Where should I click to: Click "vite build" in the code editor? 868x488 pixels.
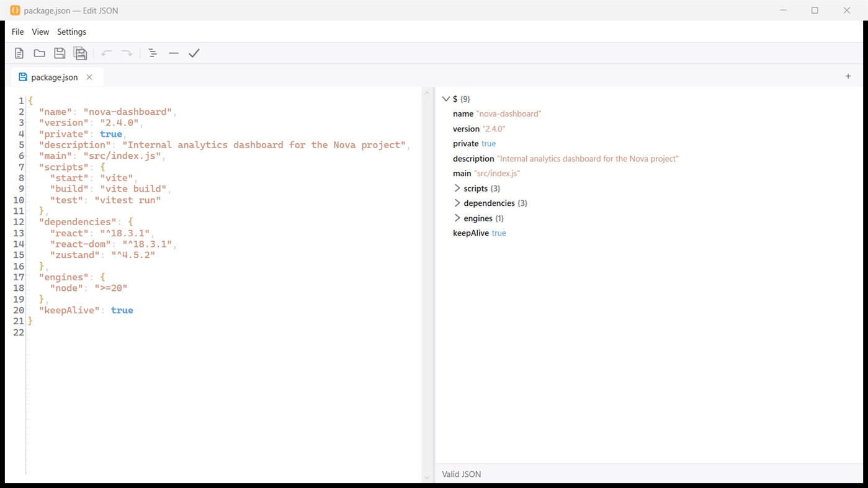tap(133, 189)
